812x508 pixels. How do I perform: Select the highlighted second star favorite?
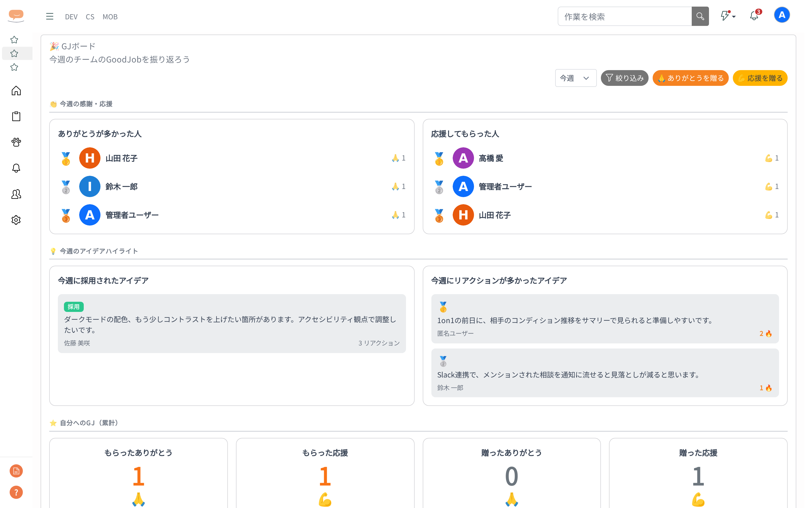14,53
